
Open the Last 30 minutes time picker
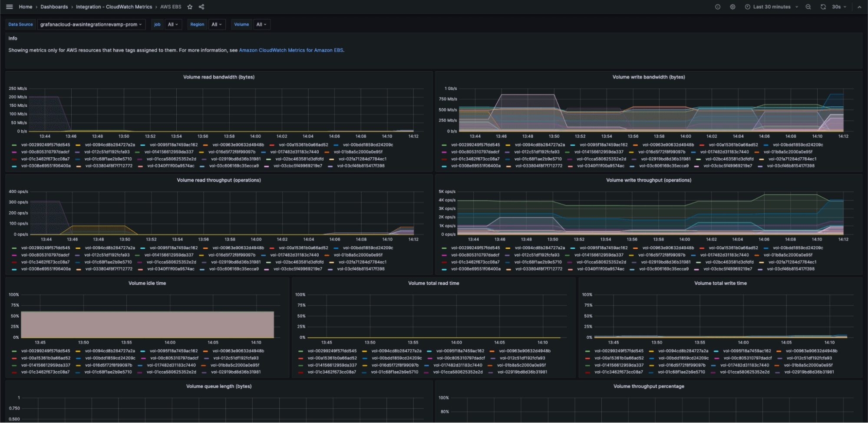772,7
